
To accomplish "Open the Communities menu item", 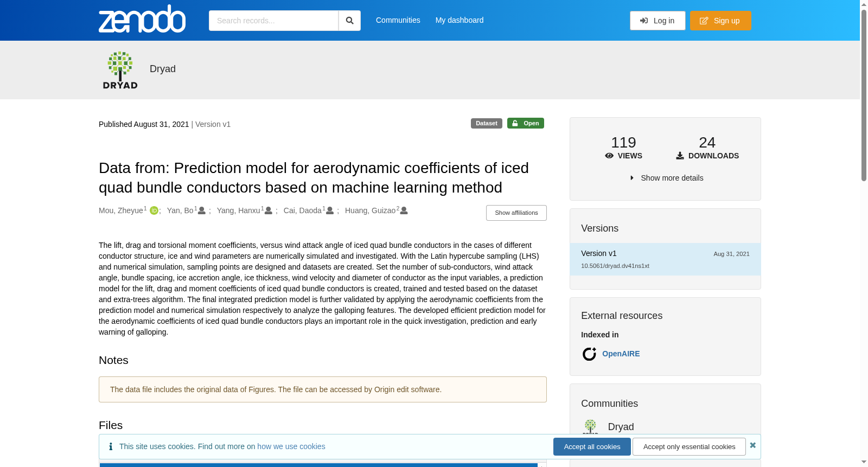I will tap(398, 20).
